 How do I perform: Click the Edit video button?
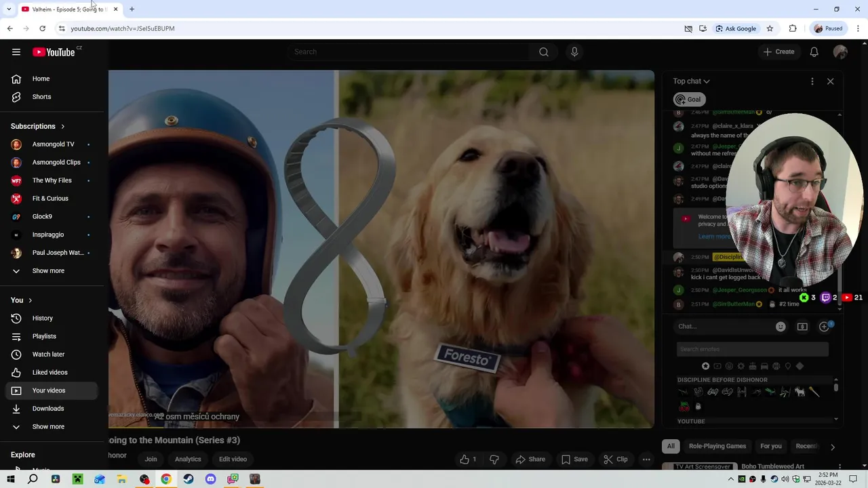tap(233, 460)
